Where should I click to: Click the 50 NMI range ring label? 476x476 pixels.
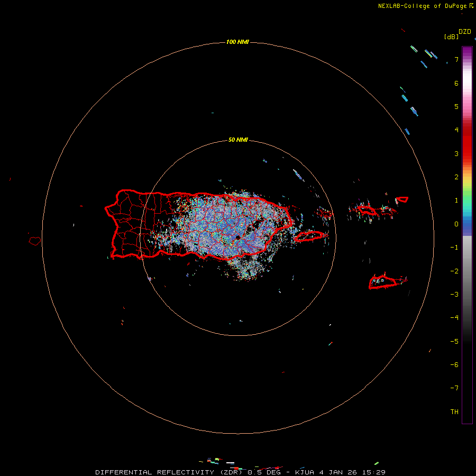238,140
